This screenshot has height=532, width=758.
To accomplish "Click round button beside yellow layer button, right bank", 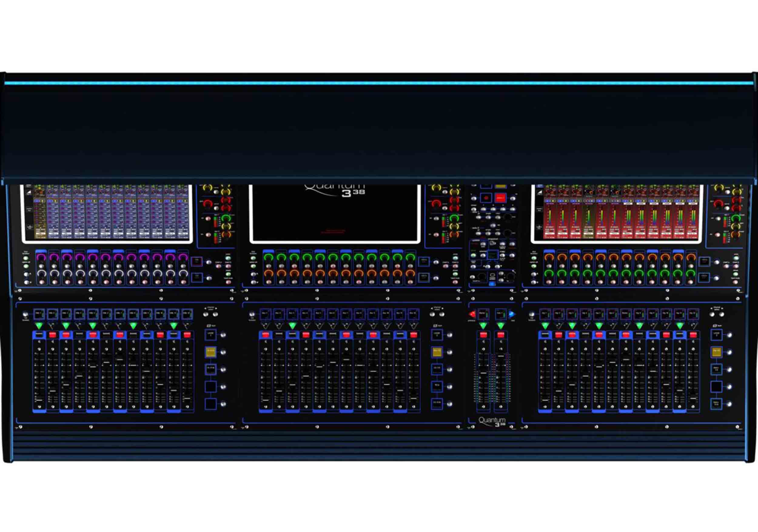I will click(x=729, y=352).
